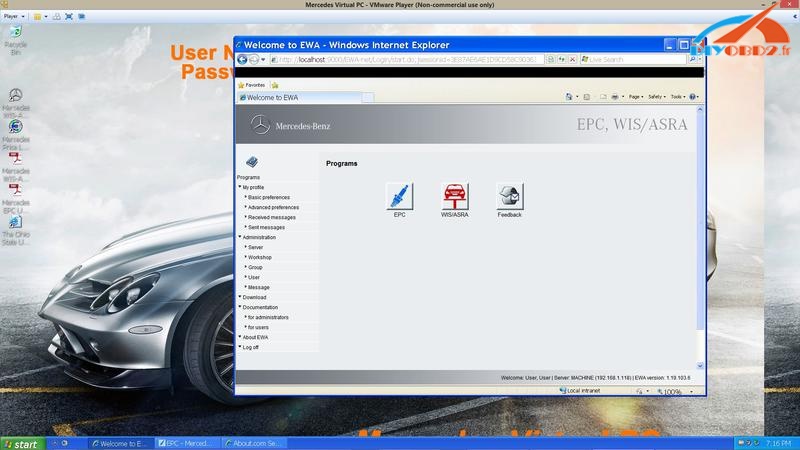This screenshot has width=800, height=450.
Task: Open the EPC program icon
Action: (x=399, y=196)
